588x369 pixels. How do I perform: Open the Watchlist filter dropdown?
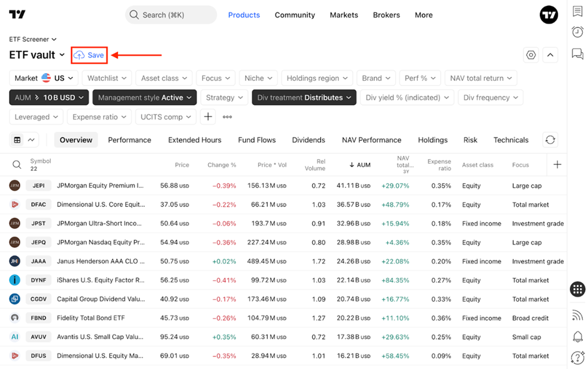point(107,78)
